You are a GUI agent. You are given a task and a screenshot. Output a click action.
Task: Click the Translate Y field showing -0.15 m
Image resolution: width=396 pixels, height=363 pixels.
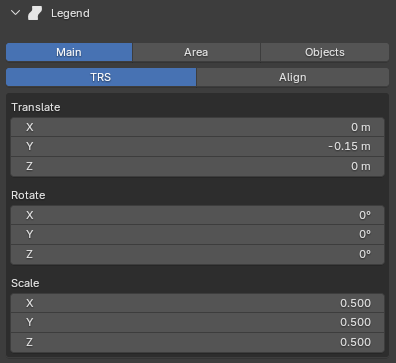tap(197, 146)
